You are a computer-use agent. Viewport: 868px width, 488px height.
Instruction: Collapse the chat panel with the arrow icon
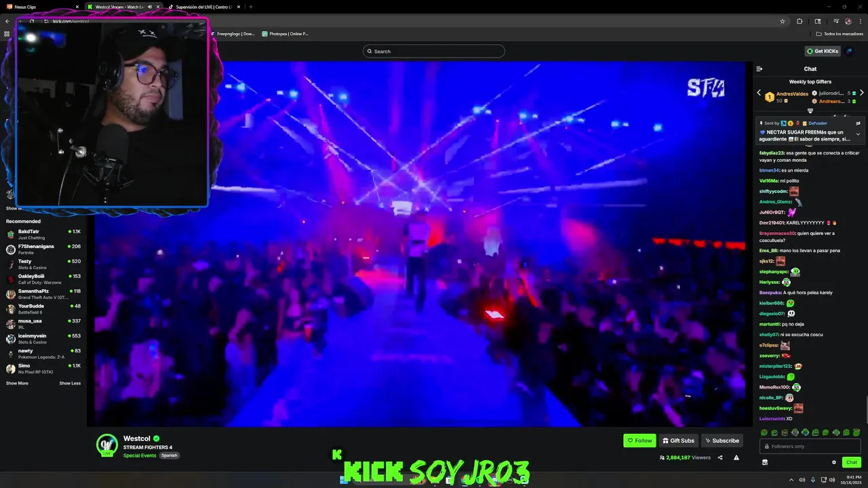(x=759, y=68)
